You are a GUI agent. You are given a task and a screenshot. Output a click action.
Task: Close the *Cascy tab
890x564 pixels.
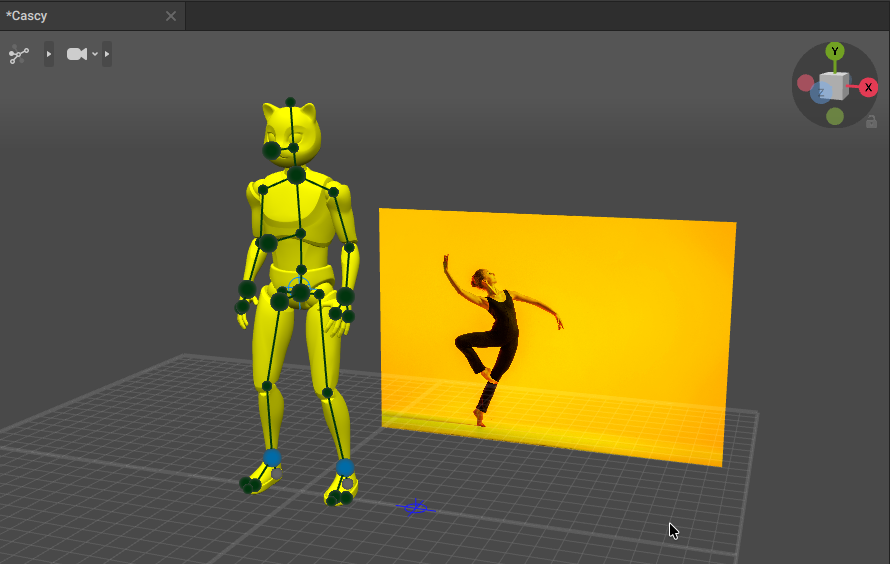[x=171, y=16]
